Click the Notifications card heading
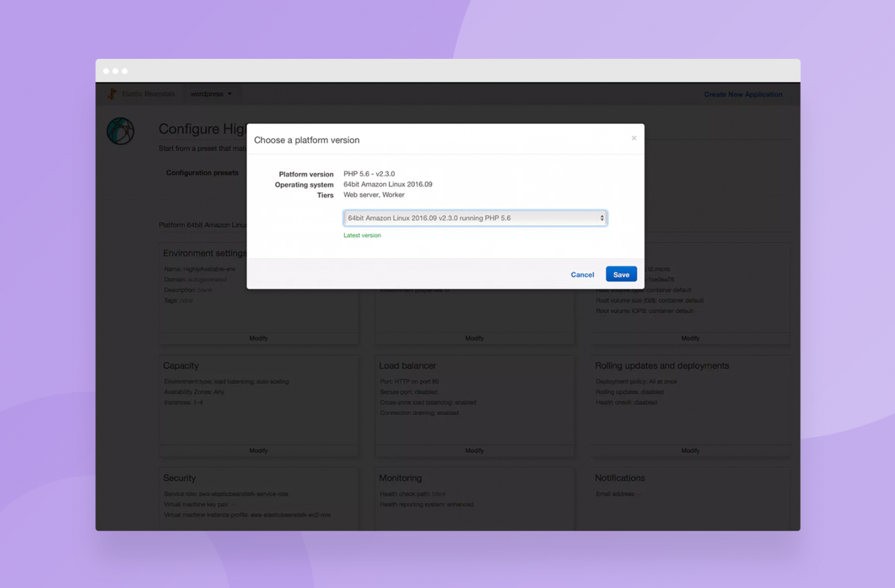Screen dimensions: 895x588 click(620, 478)
